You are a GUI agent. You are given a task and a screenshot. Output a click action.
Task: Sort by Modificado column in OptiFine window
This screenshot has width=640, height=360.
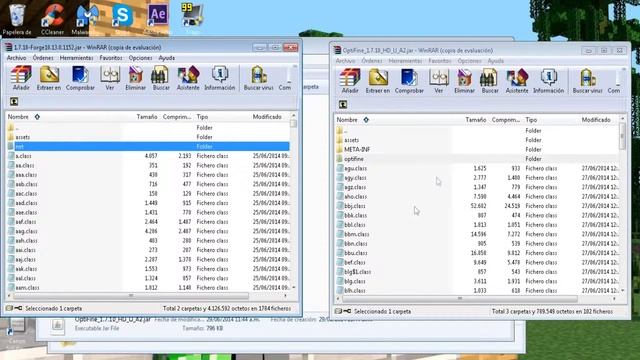click(598, 120)
